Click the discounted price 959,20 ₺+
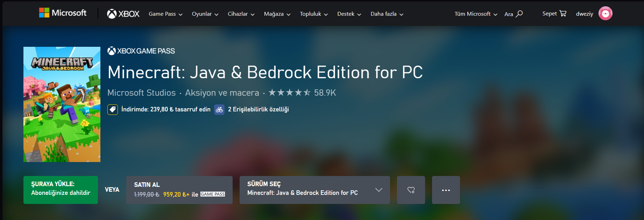The image size is (644, 220). point(176,195)
